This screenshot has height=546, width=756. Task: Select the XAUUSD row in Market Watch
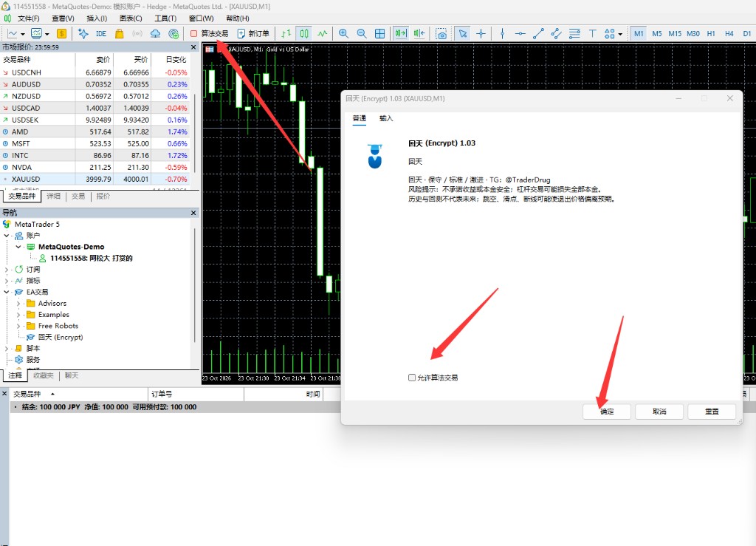tap(95, 179)
